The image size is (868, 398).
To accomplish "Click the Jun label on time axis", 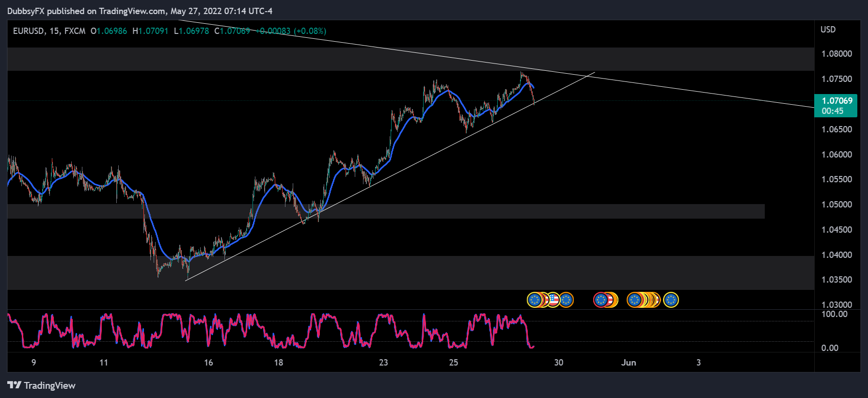I will click(x=629, y=363).
